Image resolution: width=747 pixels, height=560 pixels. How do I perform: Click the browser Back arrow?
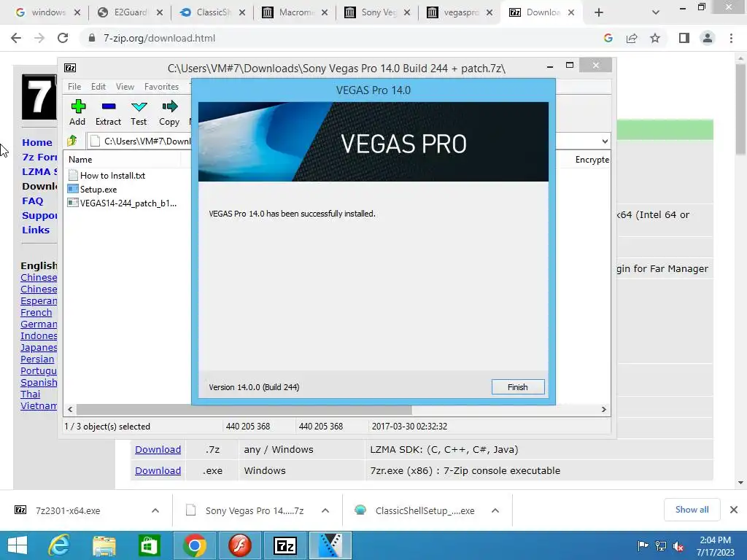(16, 38)
